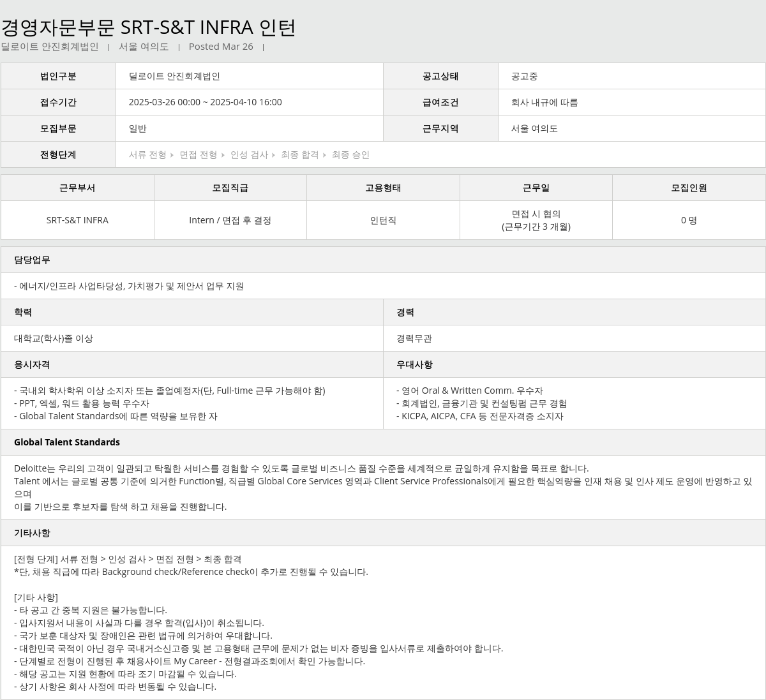
Task: Click the Background check/Reference check note
Action: 191,572
